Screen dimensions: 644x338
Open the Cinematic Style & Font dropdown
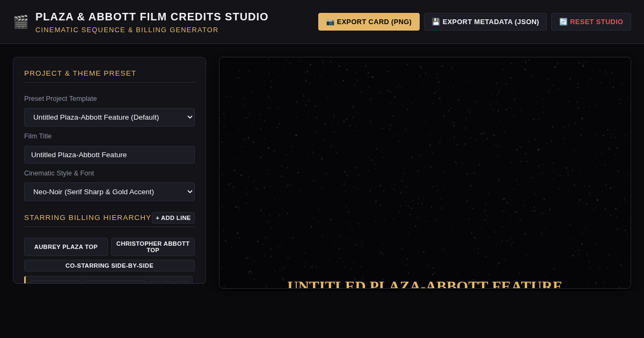click(109, 192)
